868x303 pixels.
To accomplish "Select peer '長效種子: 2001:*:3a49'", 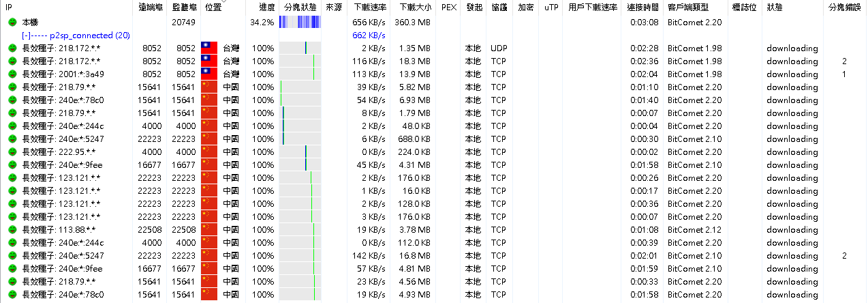I will tap(63, 74).
